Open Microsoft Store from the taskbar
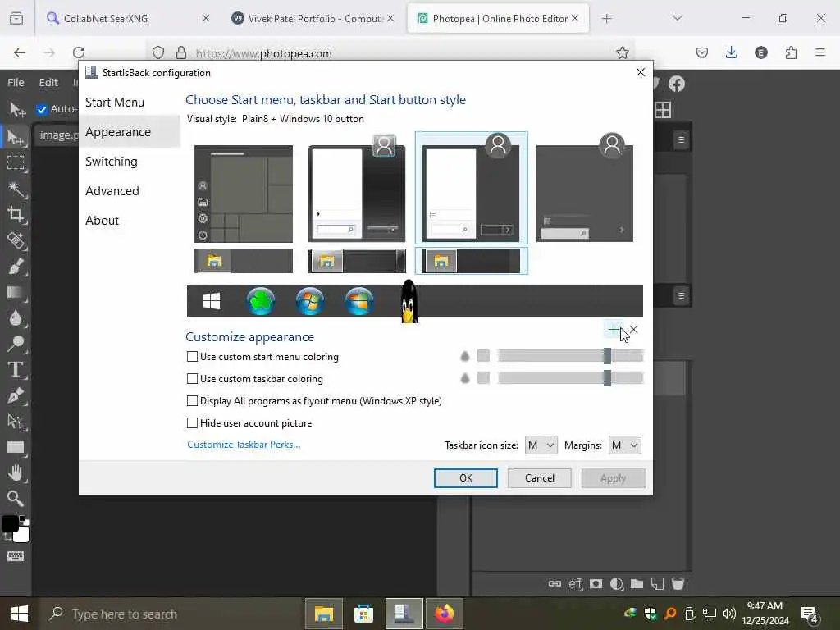 point(363,614)
